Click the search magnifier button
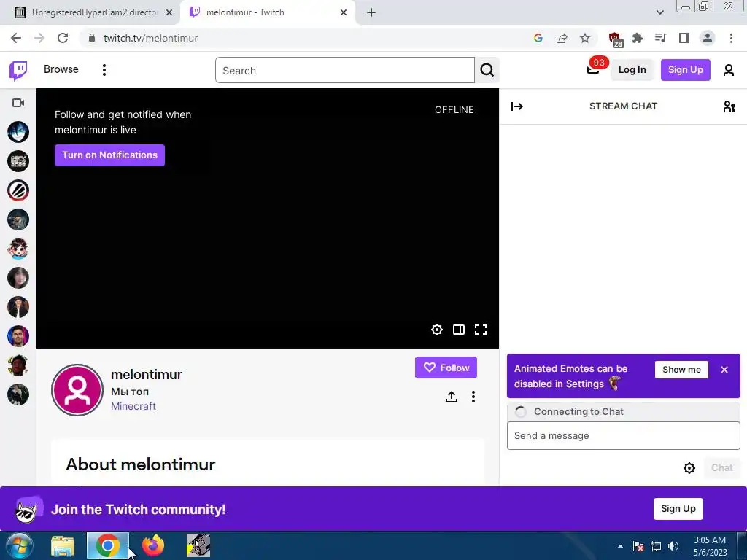This screenshot has width=747, height=560. tap(487, 70)
